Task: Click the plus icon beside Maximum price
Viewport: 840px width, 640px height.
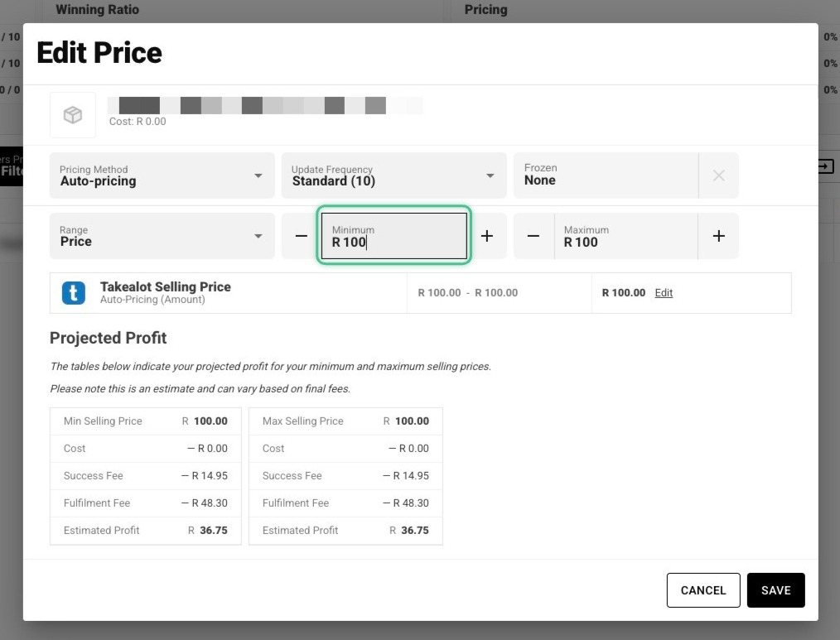Action: pyautogui.click(x=718, y=236)
